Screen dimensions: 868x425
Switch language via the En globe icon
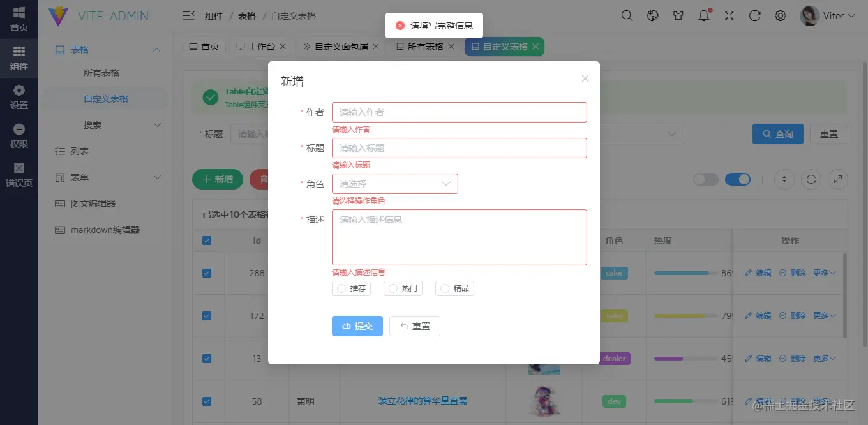tap(652, 15)
